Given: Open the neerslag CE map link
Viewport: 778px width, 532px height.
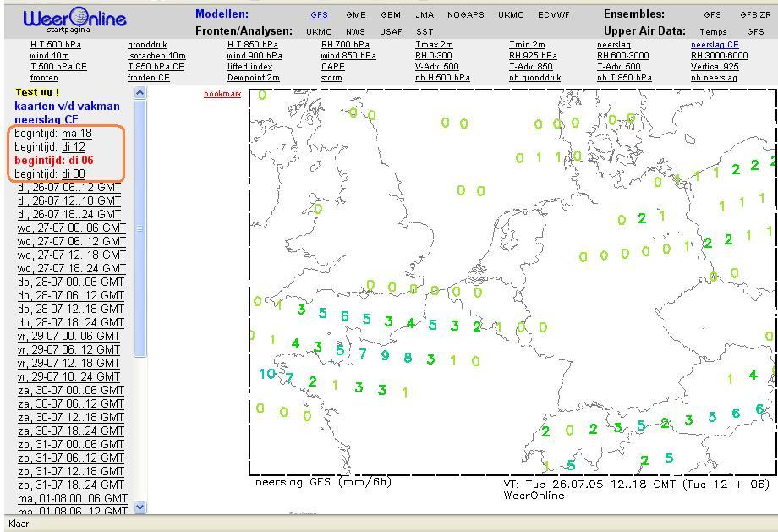Looking at the screenshot, I should coord(715,45).
